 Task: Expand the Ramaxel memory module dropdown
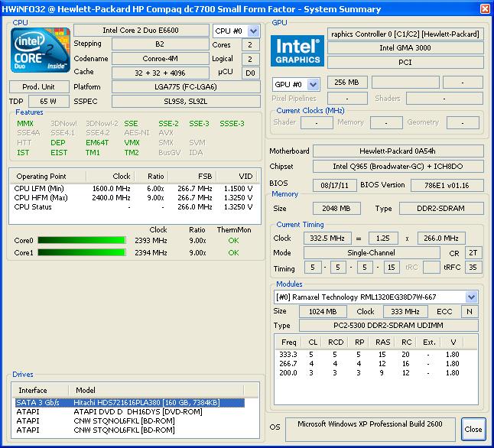click(471, 297)
